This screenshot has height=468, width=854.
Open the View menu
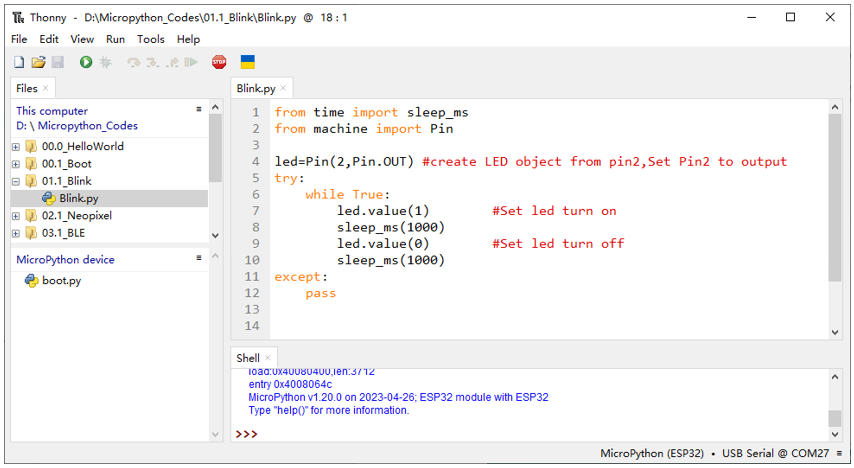tap(82, 39)
